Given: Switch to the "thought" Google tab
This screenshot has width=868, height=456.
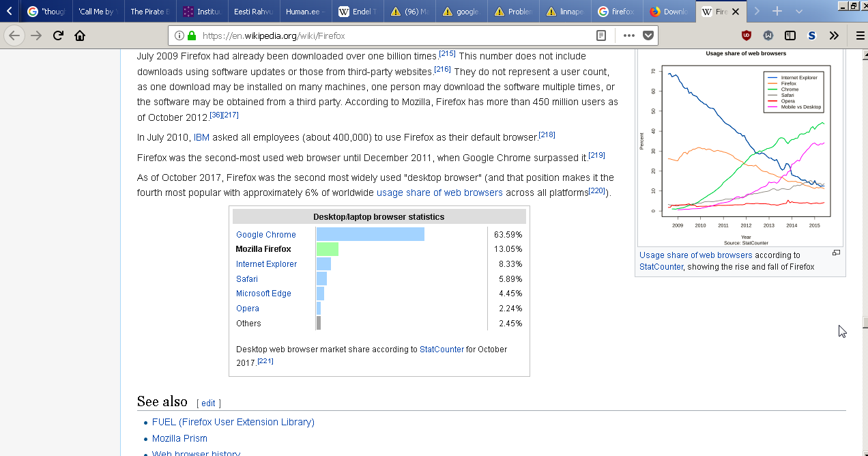Looking at the screenshot, I should tap(46, 12).
